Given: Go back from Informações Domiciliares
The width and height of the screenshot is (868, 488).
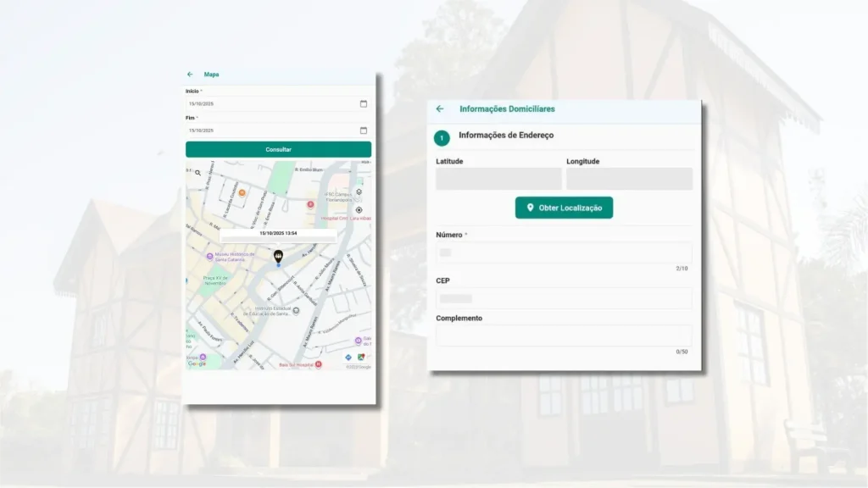Looking at the screenshot, I should point(440,109).
